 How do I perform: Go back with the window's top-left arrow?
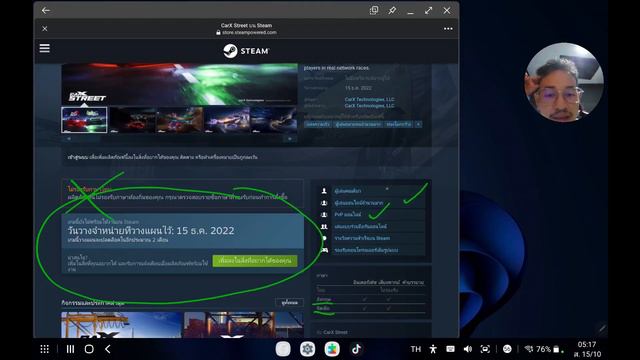tap(46, 11)
